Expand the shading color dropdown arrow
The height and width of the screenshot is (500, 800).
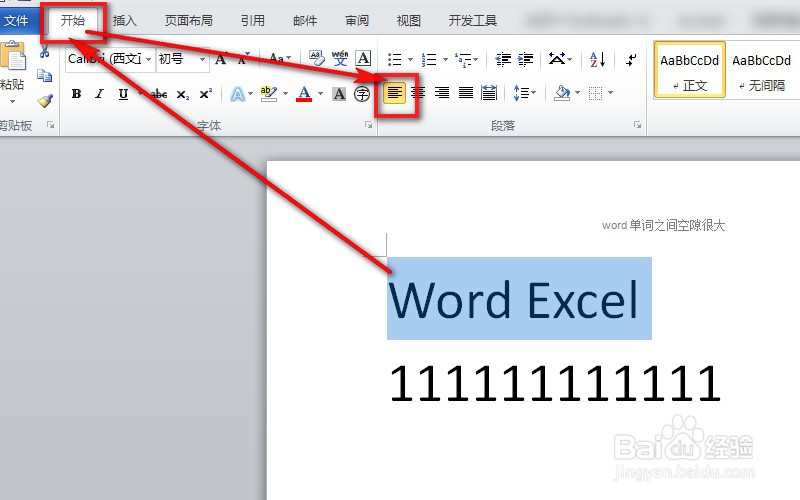coord(577,93)
